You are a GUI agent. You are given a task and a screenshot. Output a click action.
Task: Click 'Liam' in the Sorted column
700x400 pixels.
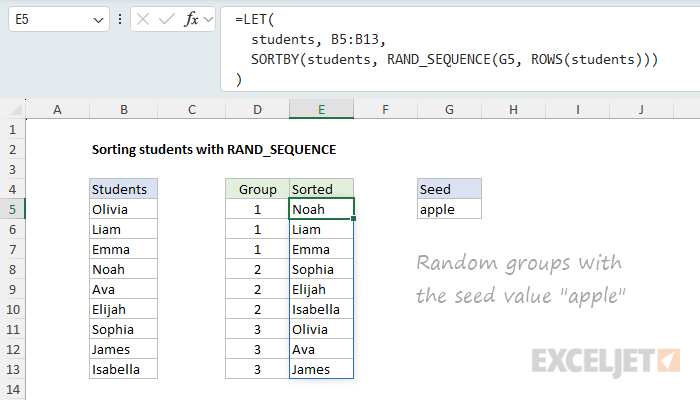(x=321, y=229)
